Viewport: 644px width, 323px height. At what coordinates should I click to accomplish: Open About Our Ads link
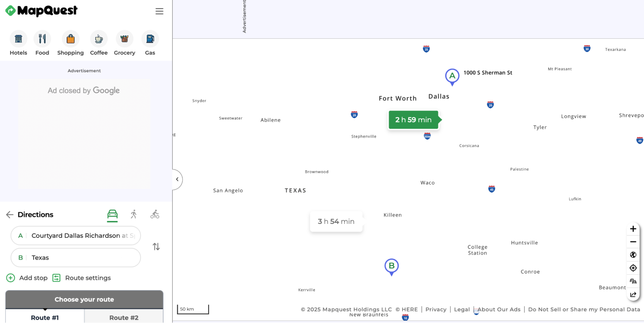click(499, 309)
